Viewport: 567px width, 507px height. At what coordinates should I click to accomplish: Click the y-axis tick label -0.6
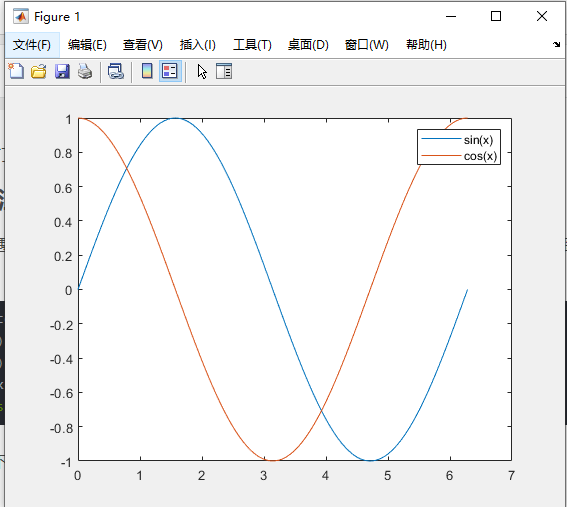tap(61, 393)
